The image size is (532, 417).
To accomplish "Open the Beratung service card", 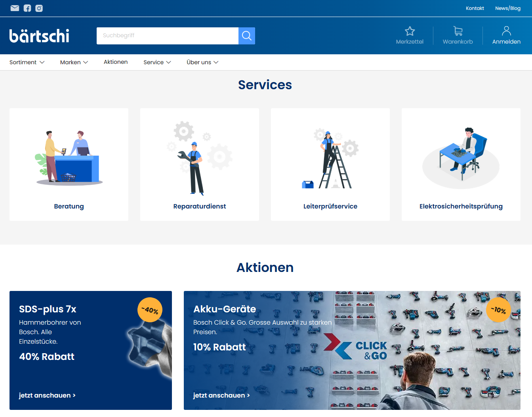I will click(69, 165).
